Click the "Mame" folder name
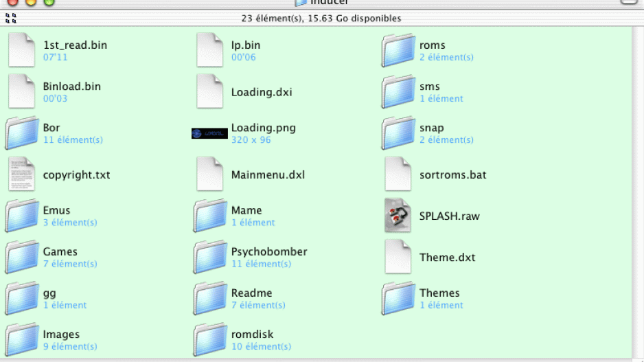The image size is (644, 362). pyautogui.click(x=246, y=210)
